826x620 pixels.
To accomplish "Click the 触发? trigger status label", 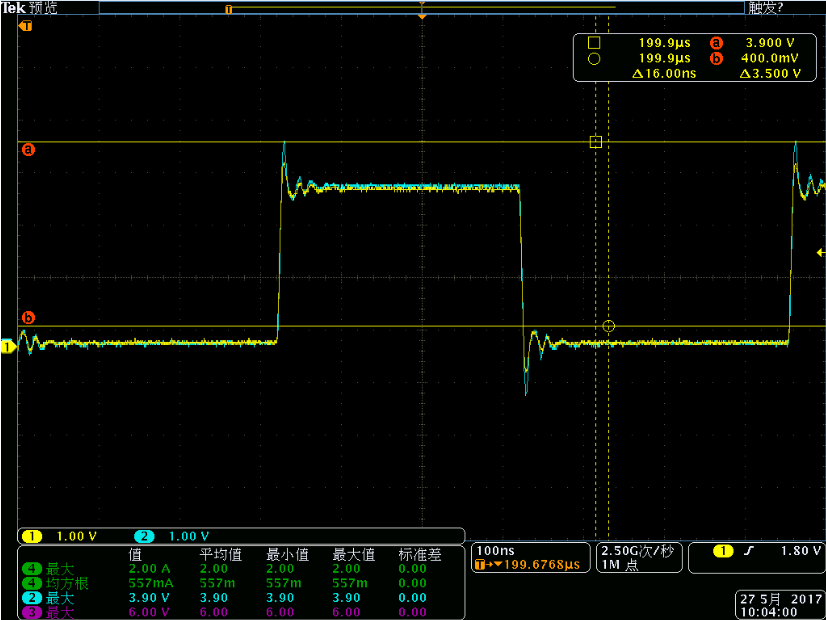I will (766, 8).
